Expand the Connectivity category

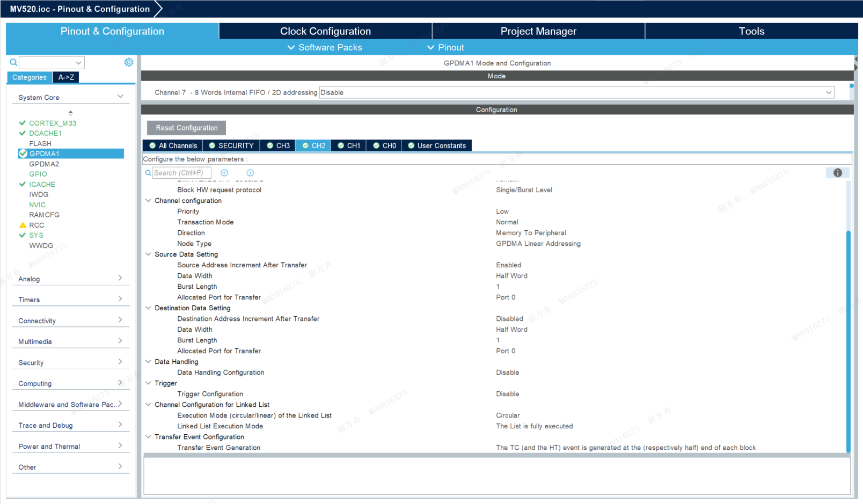[71, 320]
